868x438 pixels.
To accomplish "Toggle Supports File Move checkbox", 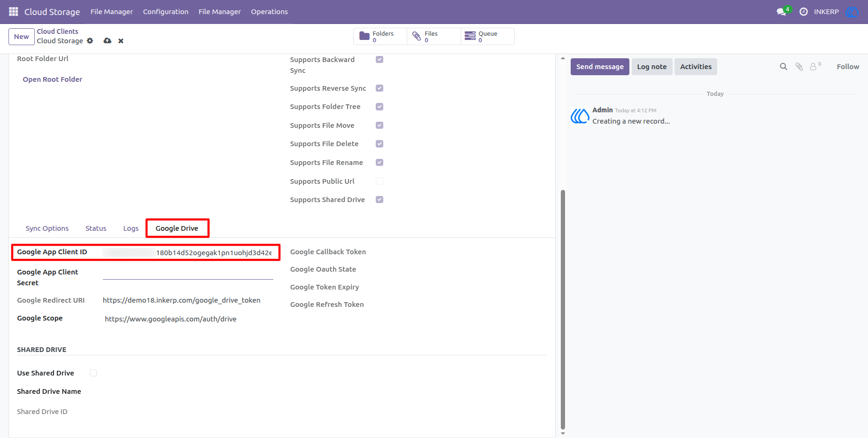I will (380, 125).
